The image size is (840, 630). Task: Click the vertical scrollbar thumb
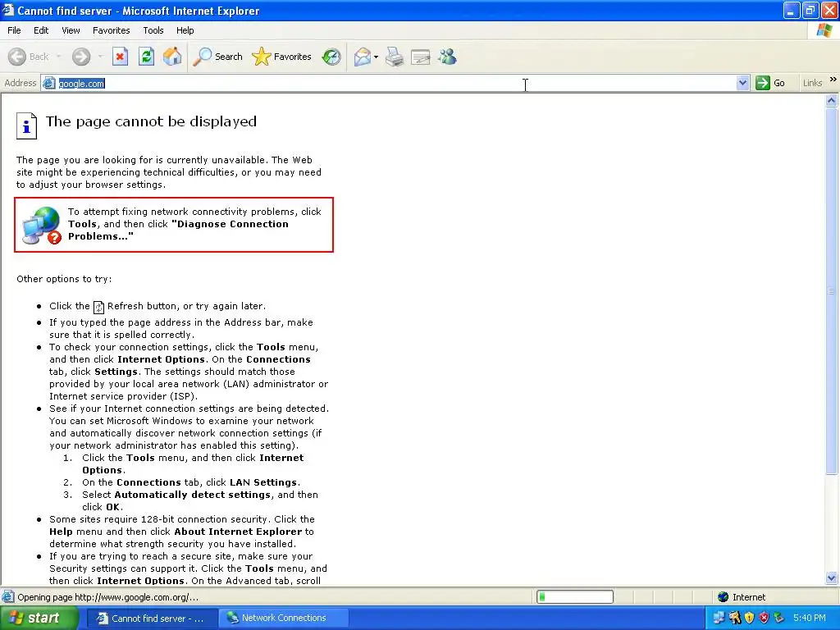click(832, 291)
